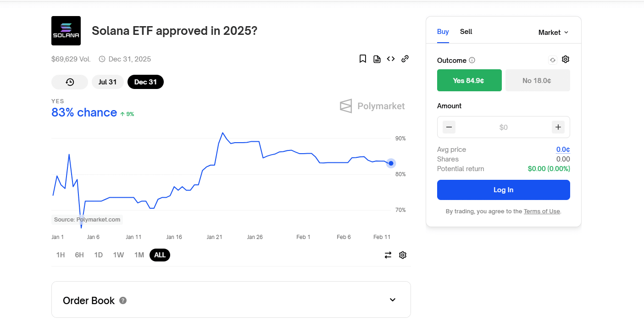Select the Yes 84.9¢ outcome
Viewport: 644px width, 322px height.
[469, 81]
